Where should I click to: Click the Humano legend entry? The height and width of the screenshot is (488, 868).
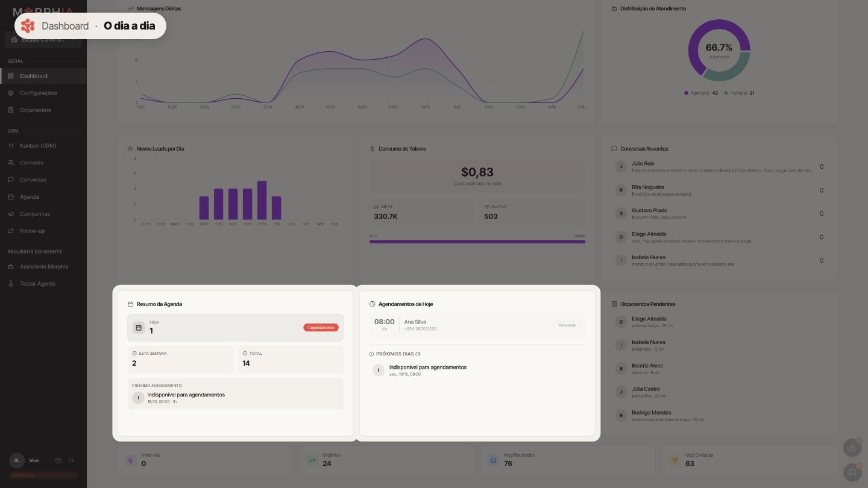[739, 93]
